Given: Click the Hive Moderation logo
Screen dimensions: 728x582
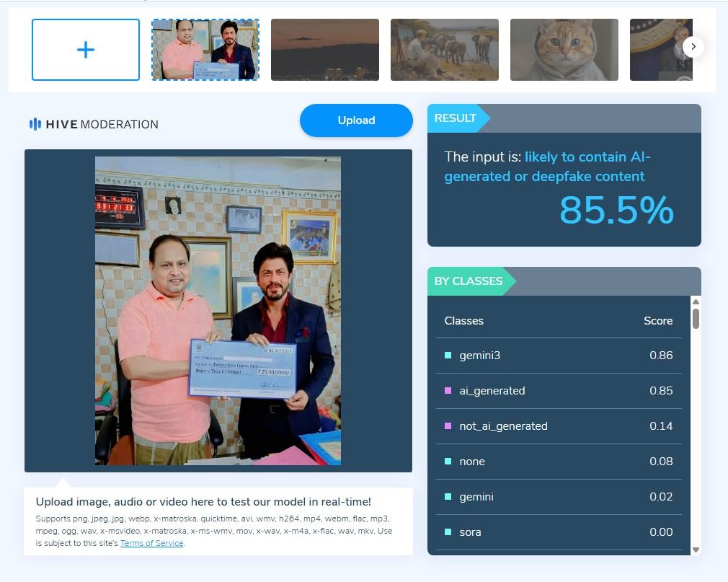Looking at the screenshot, I should 94,124.
